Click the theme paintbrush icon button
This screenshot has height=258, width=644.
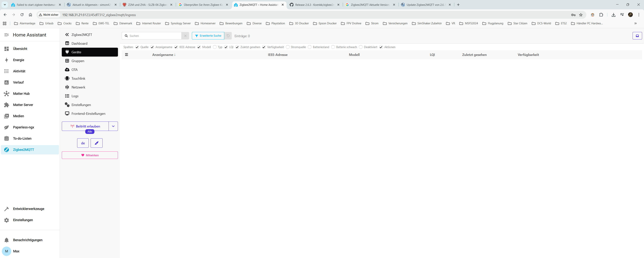coord(96,143)
